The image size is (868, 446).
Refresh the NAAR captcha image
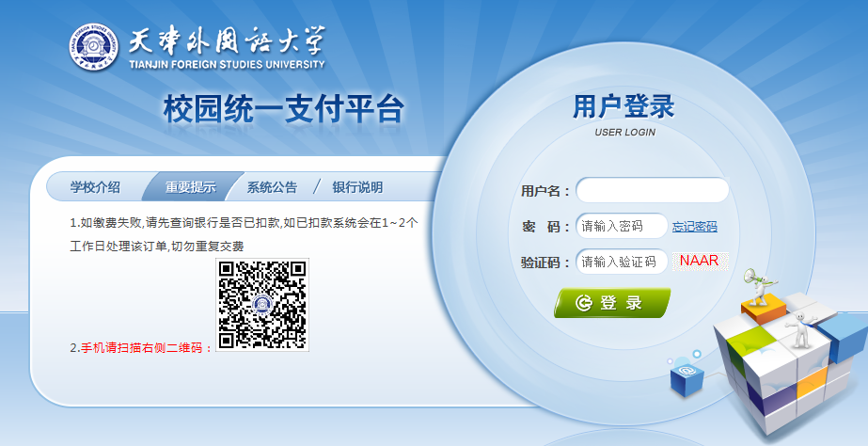(x=700, y=261)
